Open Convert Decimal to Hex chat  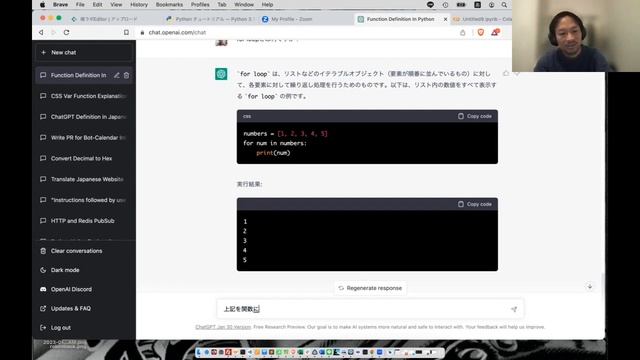click(84, 158)
